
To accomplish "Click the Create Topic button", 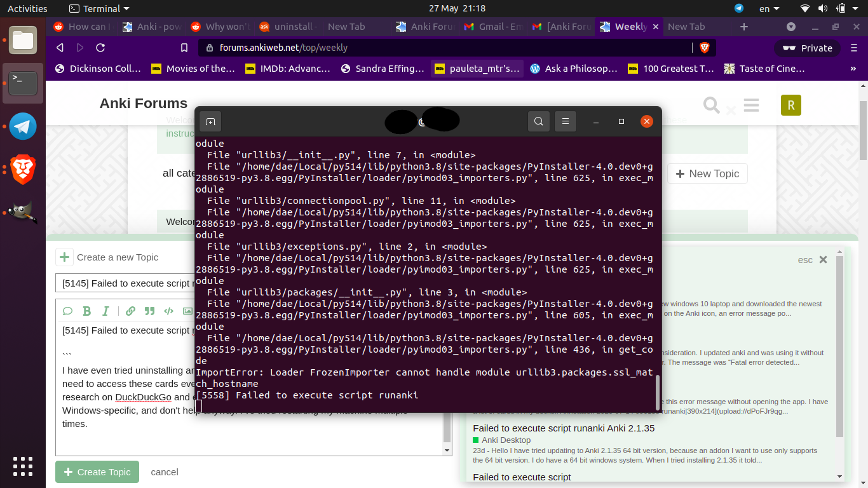I will pyautogui.click(x=97, y=471).
